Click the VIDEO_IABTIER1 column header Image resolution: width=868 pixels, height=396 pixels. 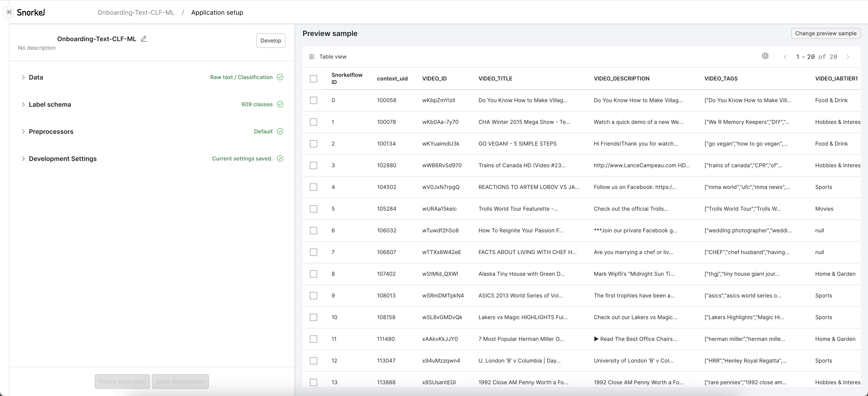[836, 78]
